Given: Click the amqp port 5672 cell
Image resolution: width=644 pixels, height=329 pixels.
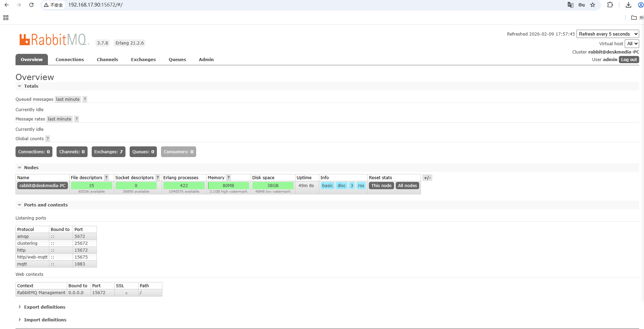Looking at the screenshot, I should coord(85,236).
